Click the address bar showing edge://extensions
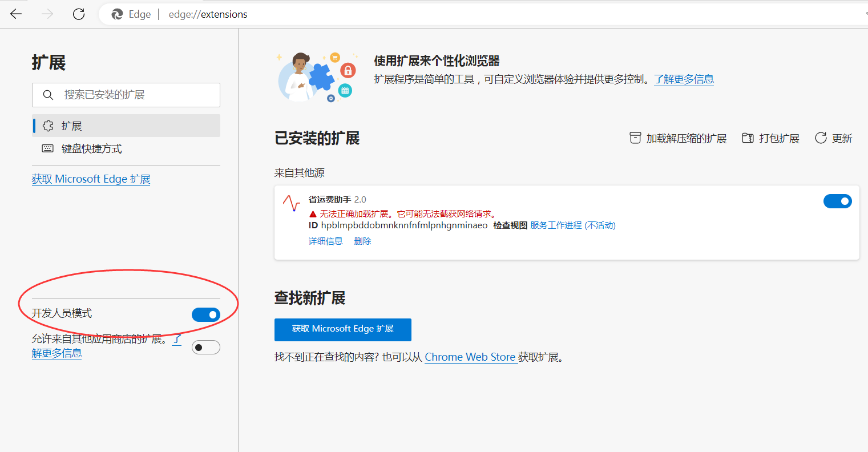Image resolution: width=868 pixels, height=452 pixels. coord(483,14)
